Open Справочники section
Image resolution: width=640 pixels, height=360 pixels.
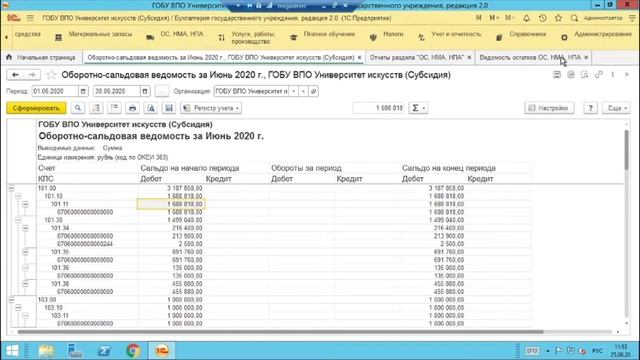pos(521,37)
